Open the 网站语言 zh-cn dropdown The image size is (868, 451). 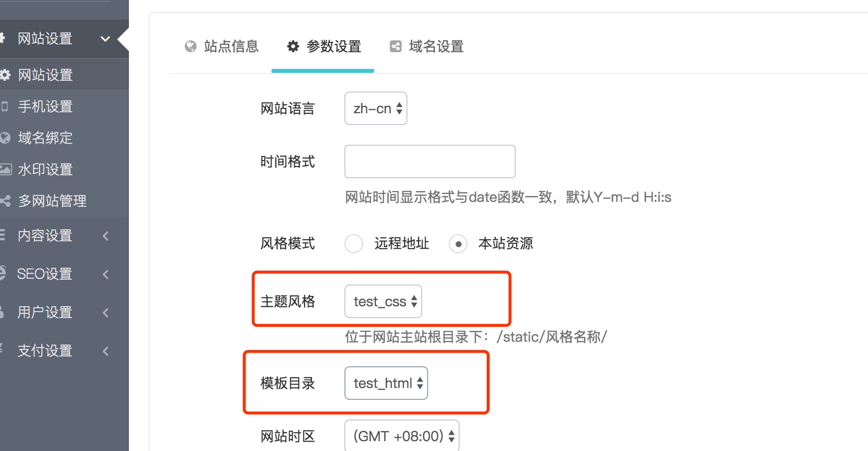pyautogui.click(x=376, y=108)
